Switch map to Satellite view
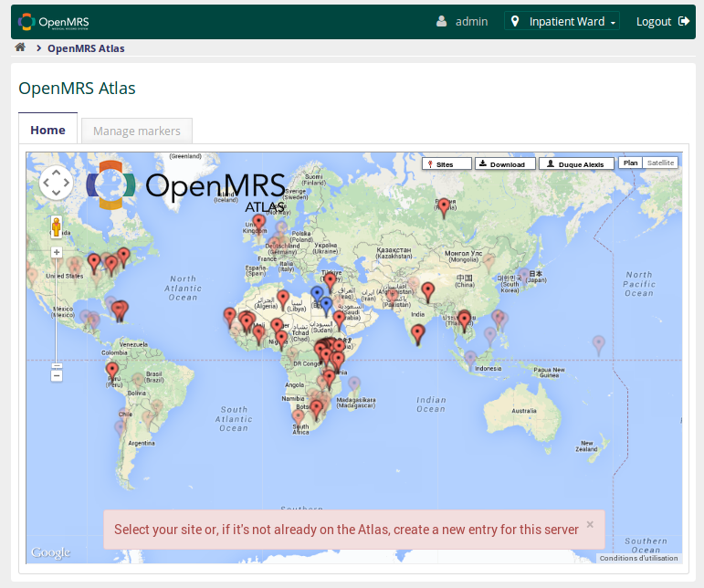Viewport: 704px width, 588px height. (x=660, y=163)
